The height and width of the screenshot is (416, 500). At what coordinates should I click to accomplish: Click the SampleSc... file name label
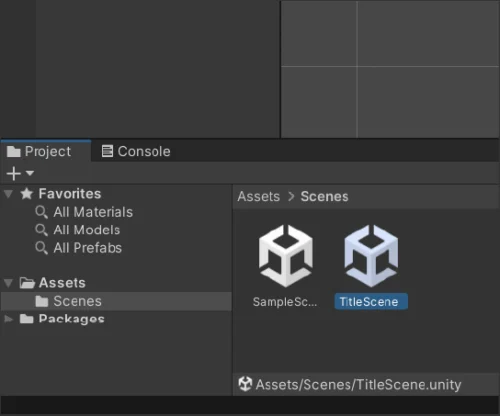pyautogui.click(x=285, y=302)
